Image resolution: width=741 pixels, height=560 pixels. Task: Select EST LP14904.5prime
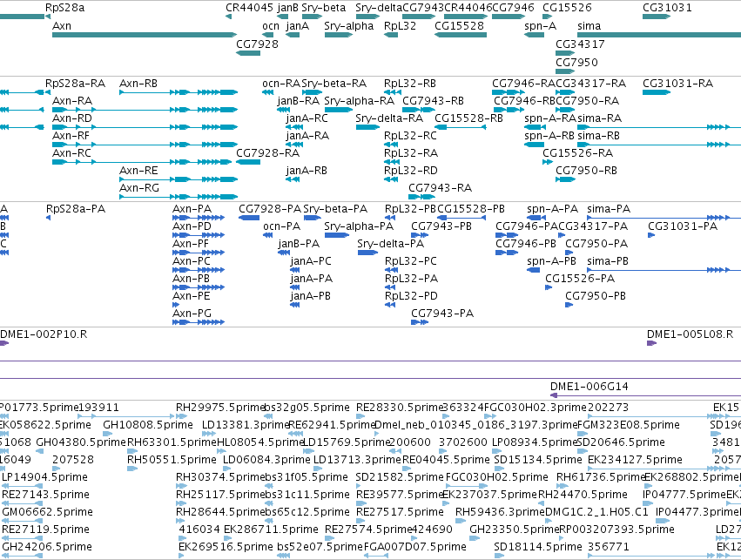click(x=23, y=486)
